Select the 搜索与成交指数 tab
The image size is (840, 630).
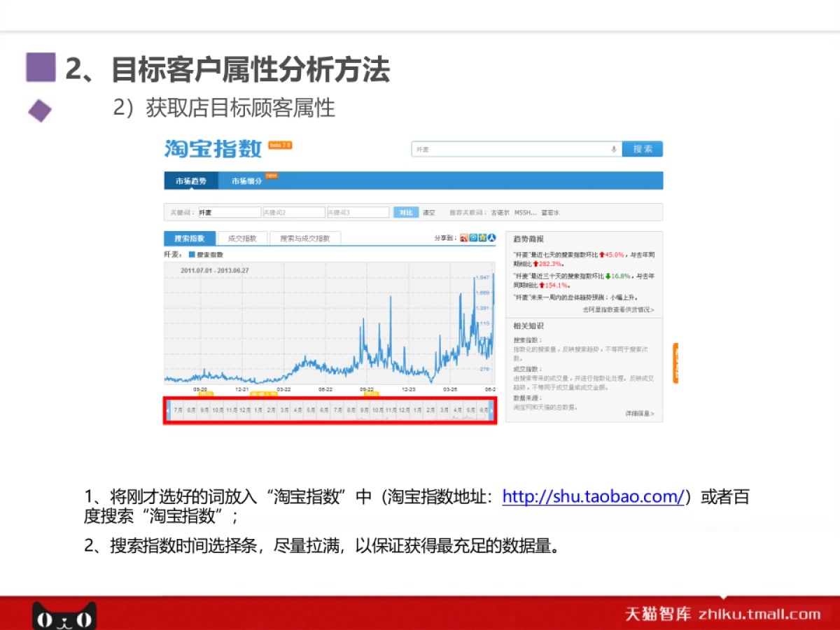point(306,238)
